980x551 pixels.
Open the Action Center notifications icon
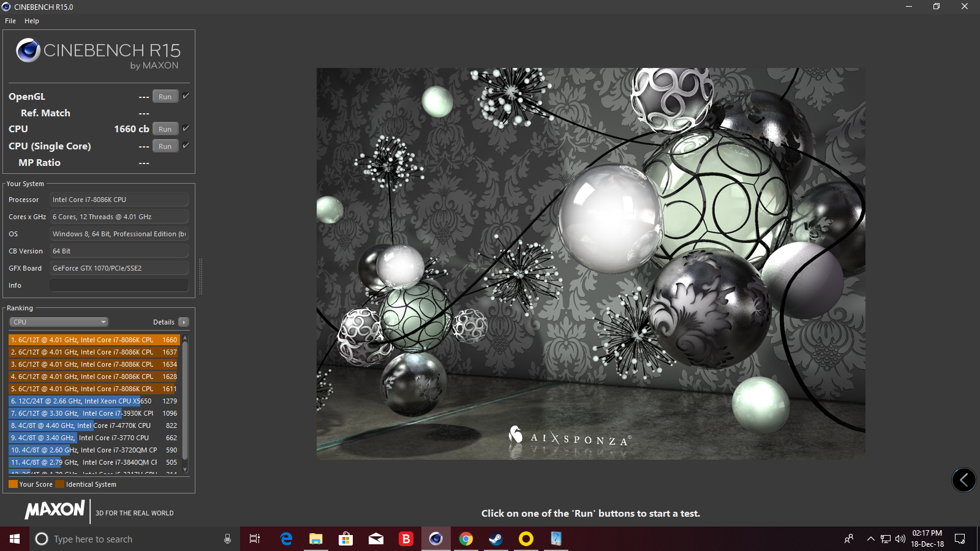[960, 539]
